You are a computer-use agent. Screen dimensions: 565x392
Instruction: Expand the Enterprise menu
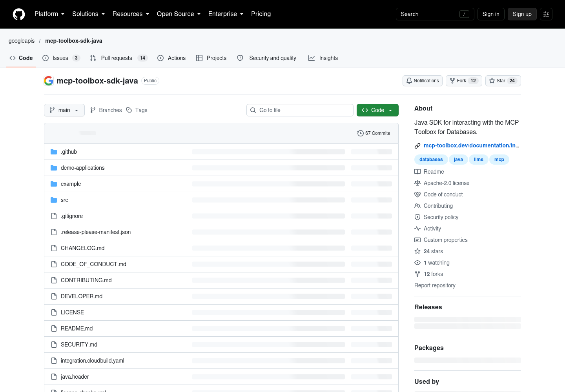coord(226,14)
